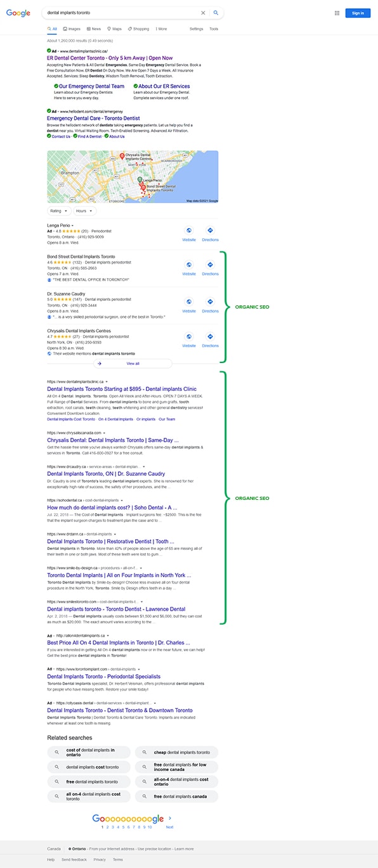Viewport: 378px width, 868px height.
Task: Open Dental implants toronto - Lawrence Dental result
Action: pos(116,609)
